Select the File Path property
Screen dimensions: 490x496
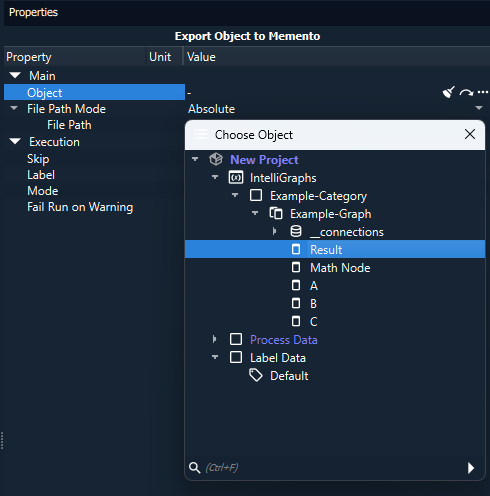(x=69, y=125)
